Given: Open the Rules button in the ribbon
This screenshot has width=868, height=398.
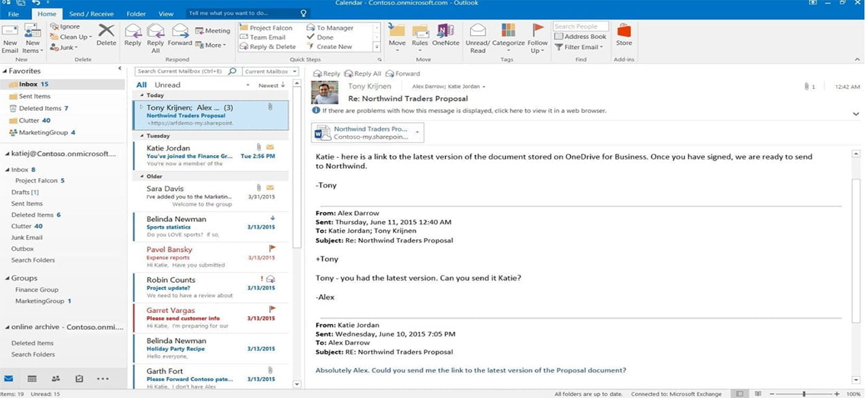Looking at the screenshot, I should (419, 38).
